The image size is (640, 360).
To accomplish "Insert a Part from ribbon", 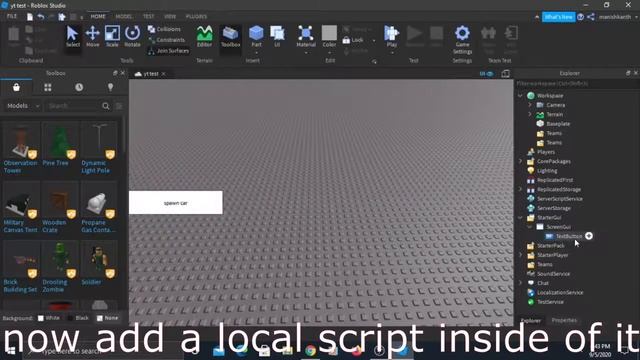I will click(x=256, y=36).
